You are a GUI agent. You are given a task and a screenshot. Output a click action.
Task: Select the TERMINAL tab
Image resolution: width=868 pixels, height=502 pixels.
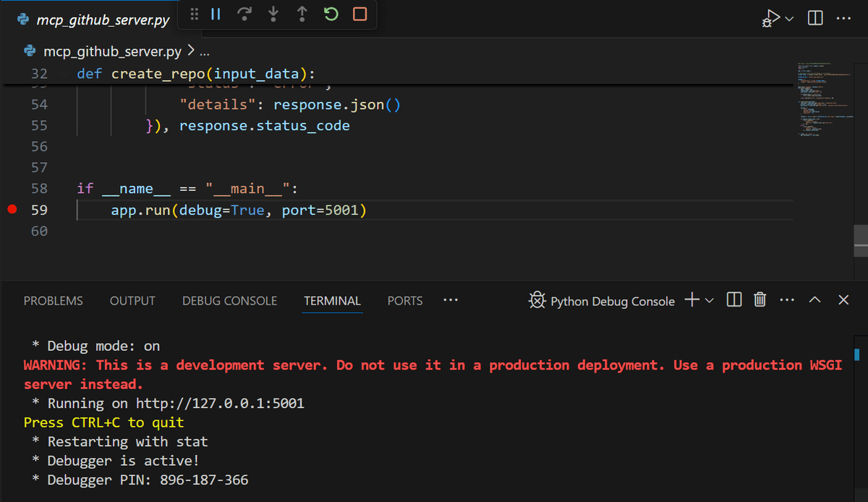click(x=332, y=301)
